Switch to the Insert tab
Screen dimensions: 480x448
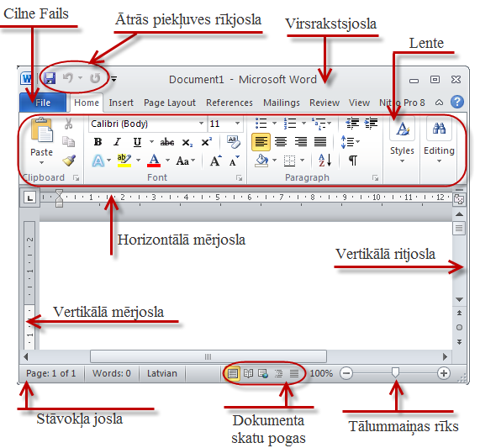coord(121,103)
